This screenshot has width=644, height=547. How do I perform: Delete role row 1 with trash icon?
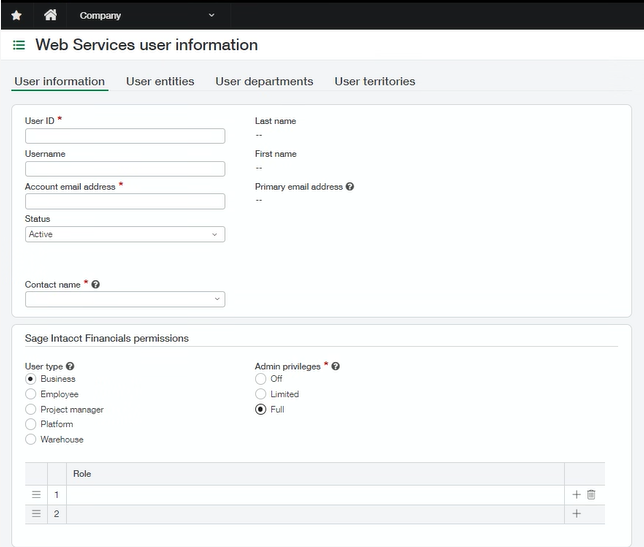click(591, 494)
